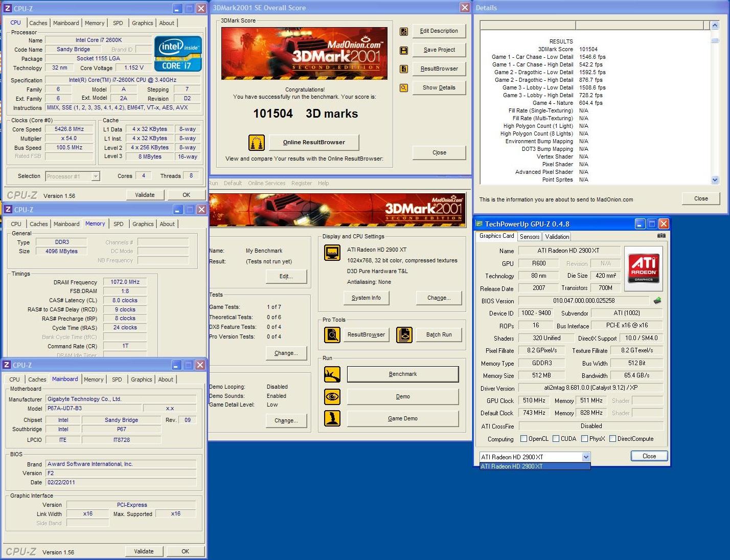Click the DRAM Frequency value field
This screenshot has height=560, width=730.
(125, 282)
